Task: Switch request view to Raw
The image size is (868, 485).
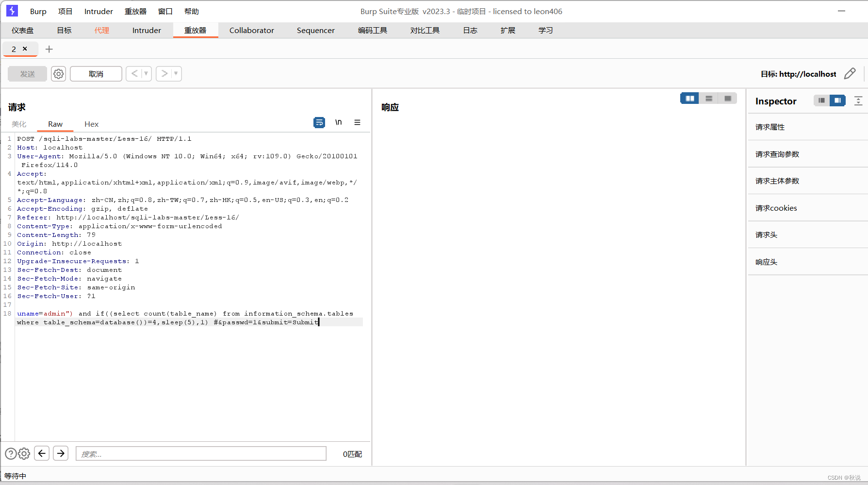Action: 55,124
